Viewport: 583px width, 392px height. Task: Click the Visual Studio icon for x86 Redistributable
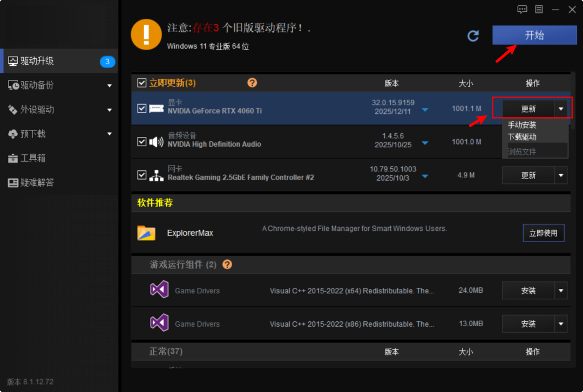point(159,323)
